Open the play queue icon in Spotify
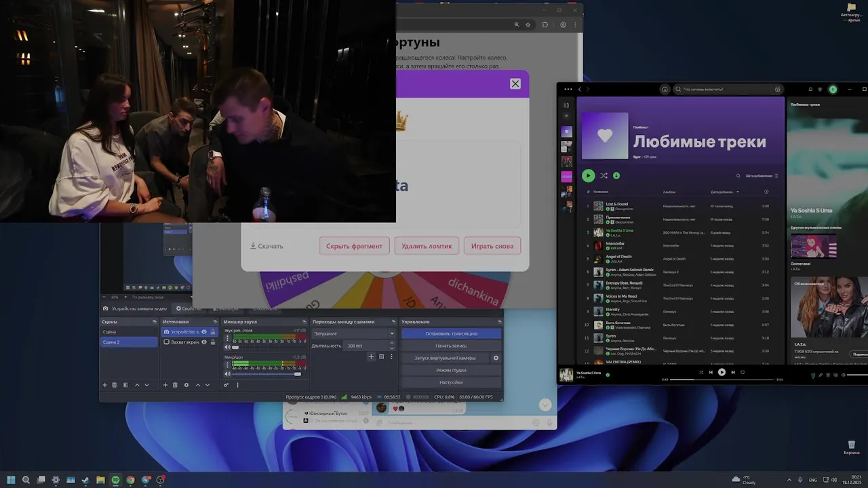The width and height of the screenshot is (868, 488). (828, 375)
